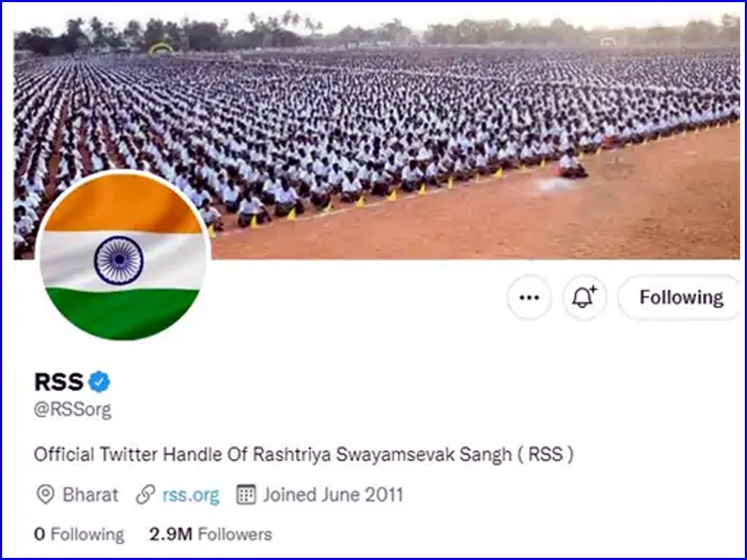Click the blue verified badge beside RSS

point(99,382)
